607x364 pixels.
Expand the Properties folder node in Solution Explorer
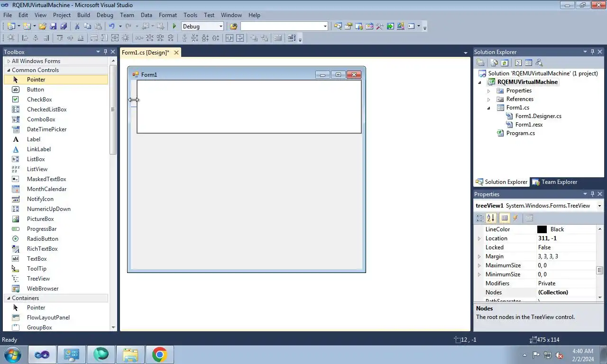489,91
